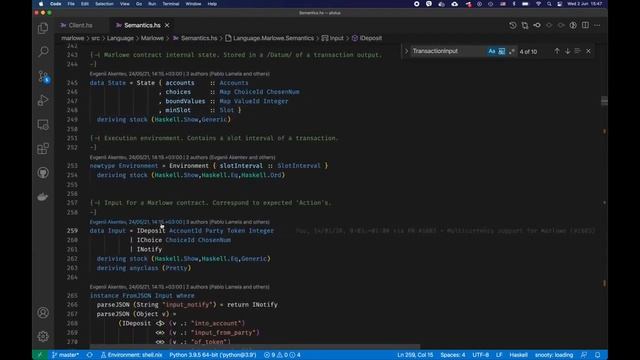640x360 pixels.
Task: Open problems count in status bar
Action: [282, 355]
